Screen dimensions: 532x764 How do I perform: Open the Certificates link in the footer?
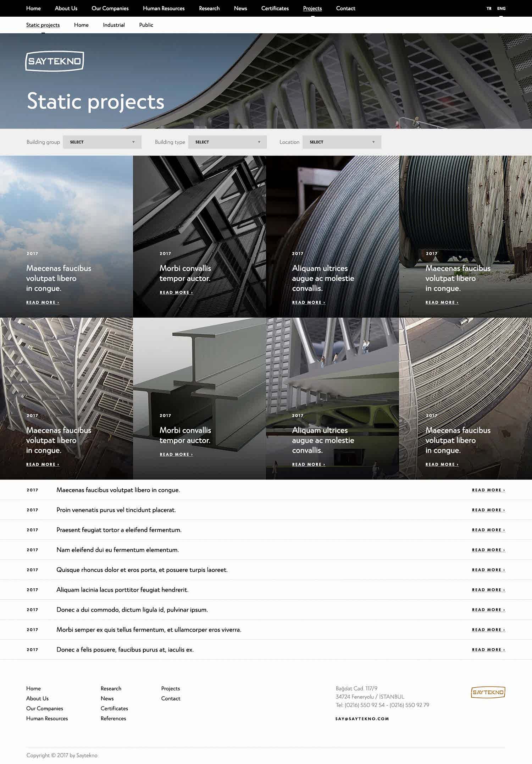click(x=114, y=708)
